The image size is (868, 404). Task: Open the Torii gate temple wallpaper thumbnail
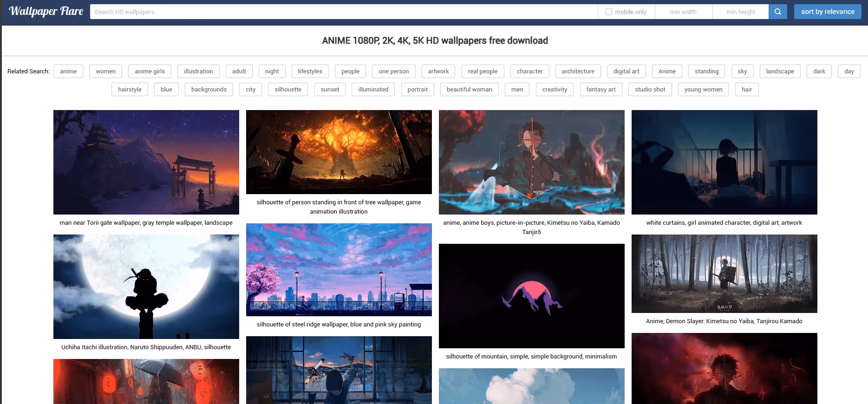point(146,162)
